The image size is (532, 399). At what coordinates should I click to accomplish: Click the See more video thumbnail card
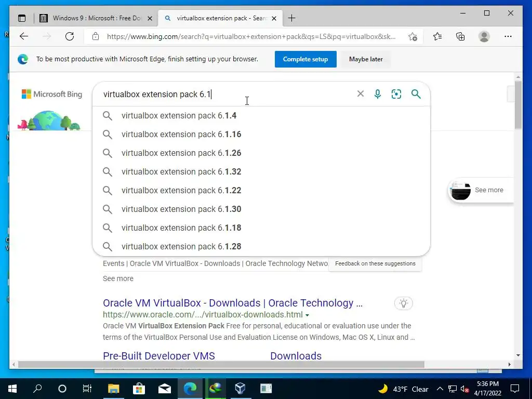pyautogui.click(x=481, y=190)
